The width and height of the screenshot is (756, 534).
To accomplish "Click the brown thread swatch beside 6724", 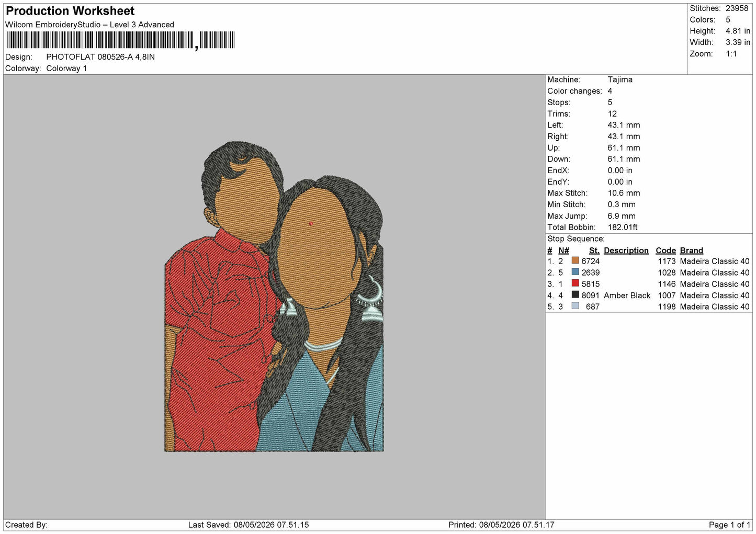I will (x=576, y=260).
